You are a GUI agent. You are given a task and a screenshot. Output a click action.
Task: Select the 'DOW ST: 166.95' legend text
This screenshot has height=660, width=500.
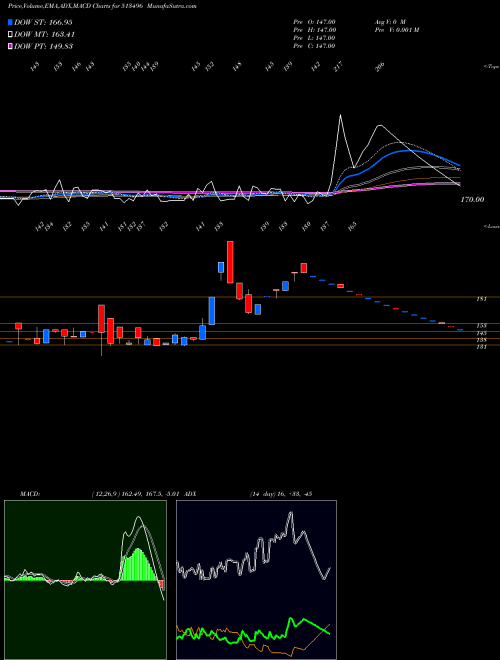(43, 22)
